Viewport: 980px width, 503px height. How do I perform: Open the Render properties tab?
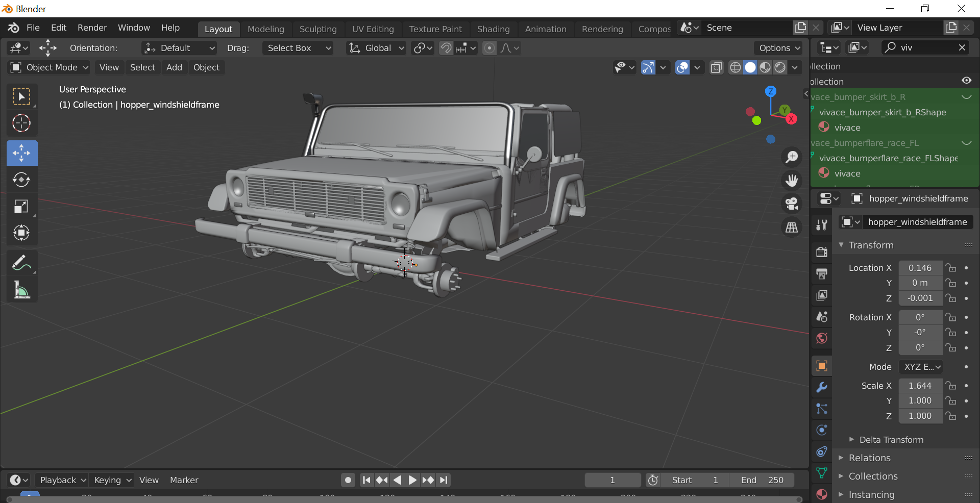[x=822, y=251]
